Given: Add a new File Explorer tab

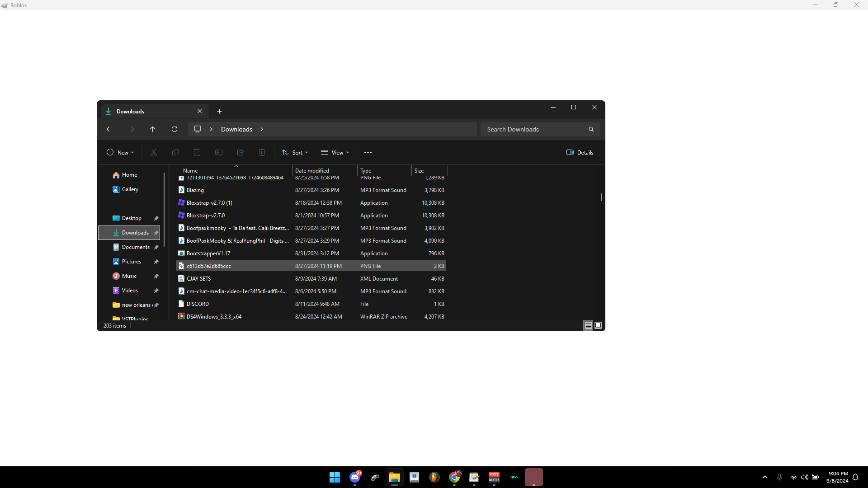Looking at the screenshot, I should click(x=219, y=112).
